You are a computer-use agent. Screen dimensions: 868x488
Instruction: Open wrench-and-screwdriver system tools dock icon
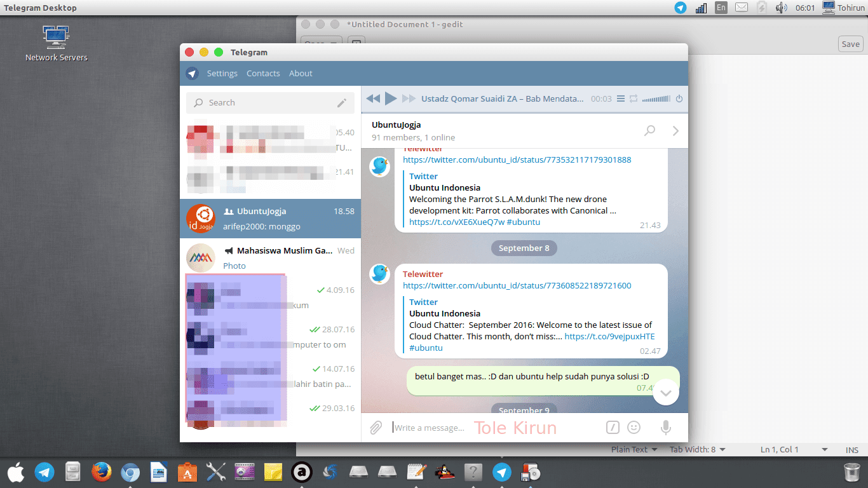(216, 472)
